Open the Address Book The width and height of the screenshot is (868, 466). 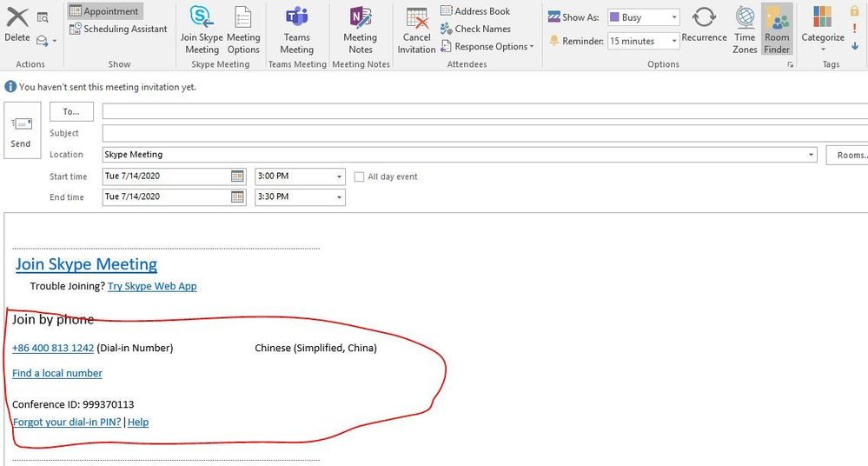click(x=475, y=11)
